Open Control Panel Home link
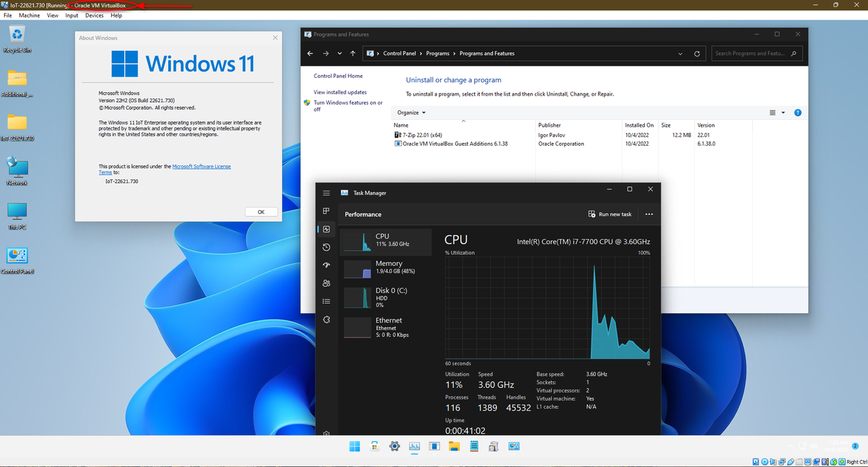The width and height of the screenshot is (868, 467). pos(338,76)
